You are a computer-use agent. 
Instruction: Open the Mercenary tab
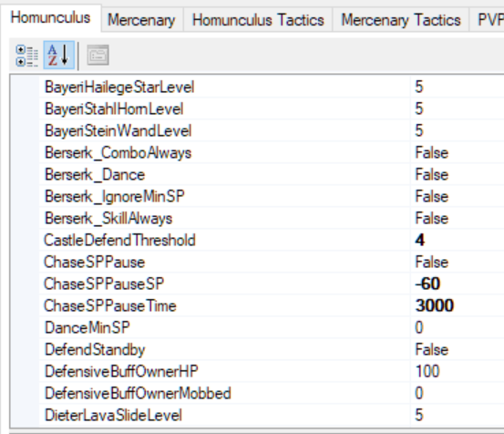click(x=142, y=20)
